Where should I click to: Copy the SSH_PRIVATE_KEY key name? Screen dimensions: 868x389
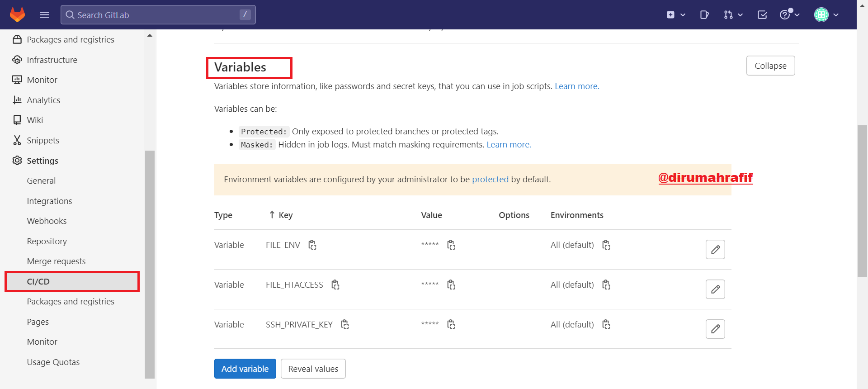[345, 324]
